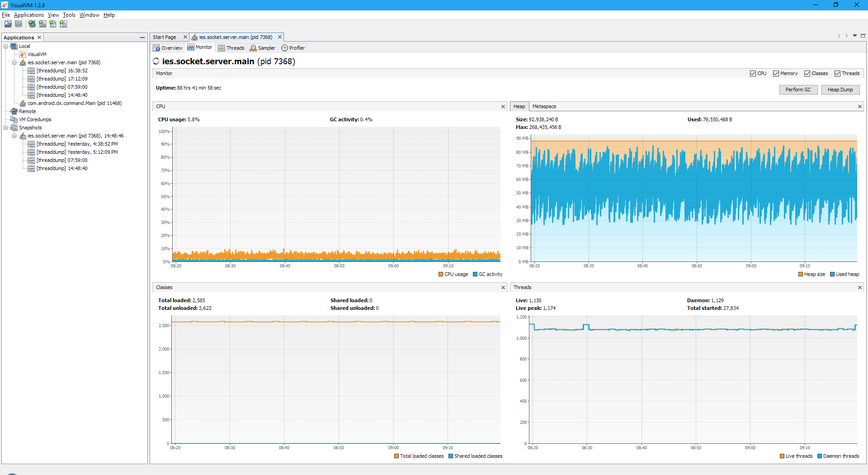The height and width of the screenshot is (475, 868).
Task: Add an application snapshot via toolbar
Action: coord(63,24)
